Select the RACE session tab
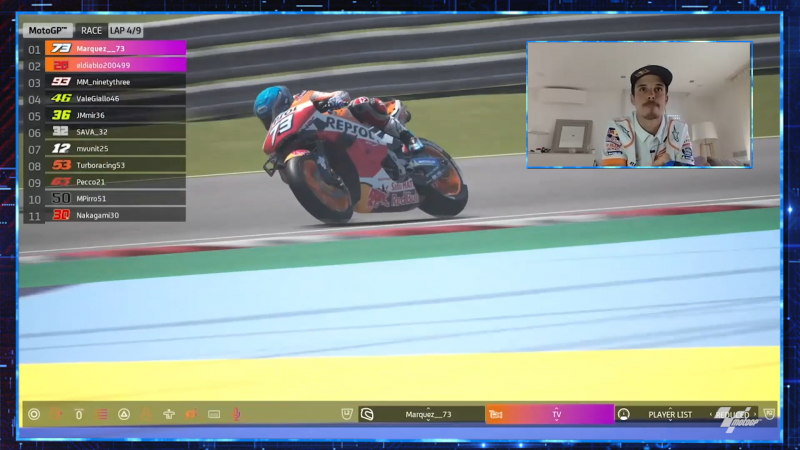 [91, 31]
